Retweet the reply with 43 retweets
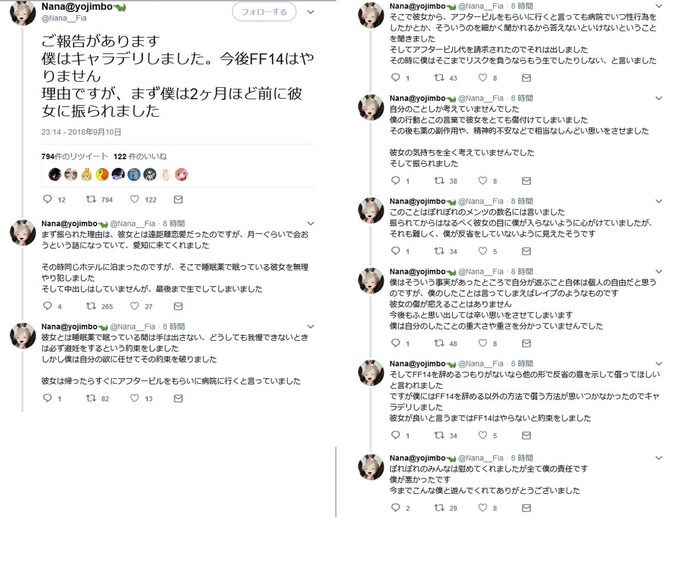680x580 pixels. tap(439, 78)
